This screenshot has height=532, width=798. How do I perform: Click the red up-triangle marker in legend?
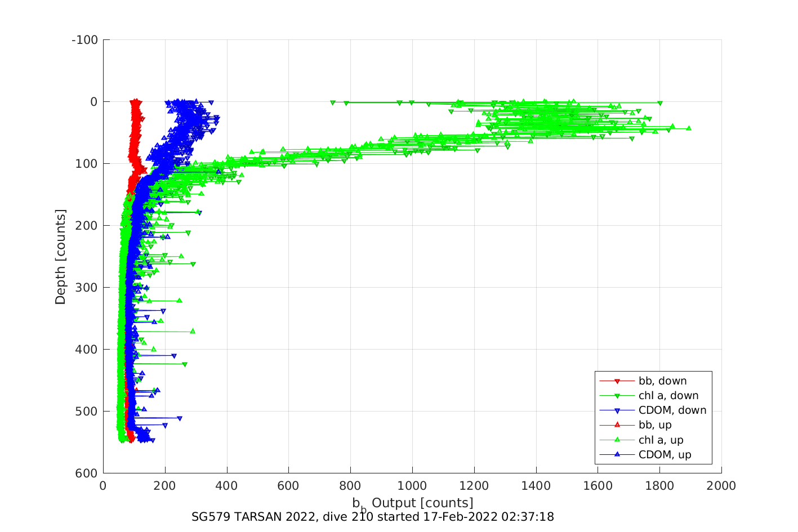tap(617, 425)
